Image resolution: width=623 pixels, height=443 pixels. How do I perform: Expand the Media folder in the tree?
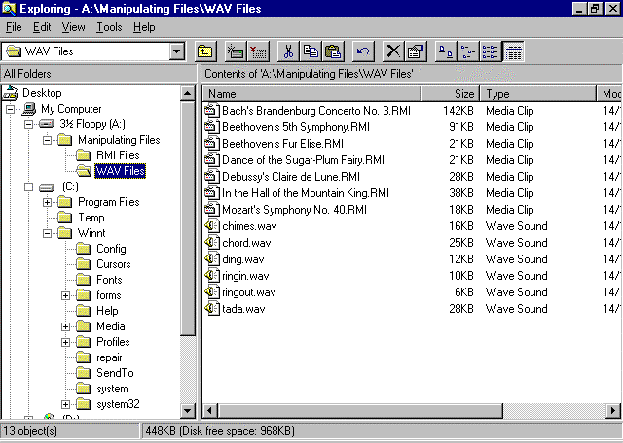coord(66,326)
